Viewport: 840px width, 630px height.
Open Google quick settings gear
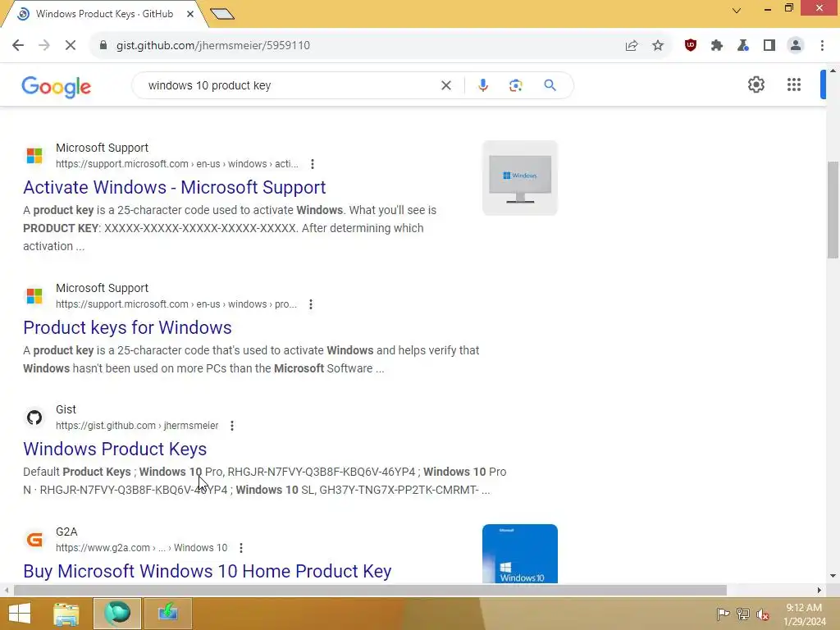pos(756,84)
